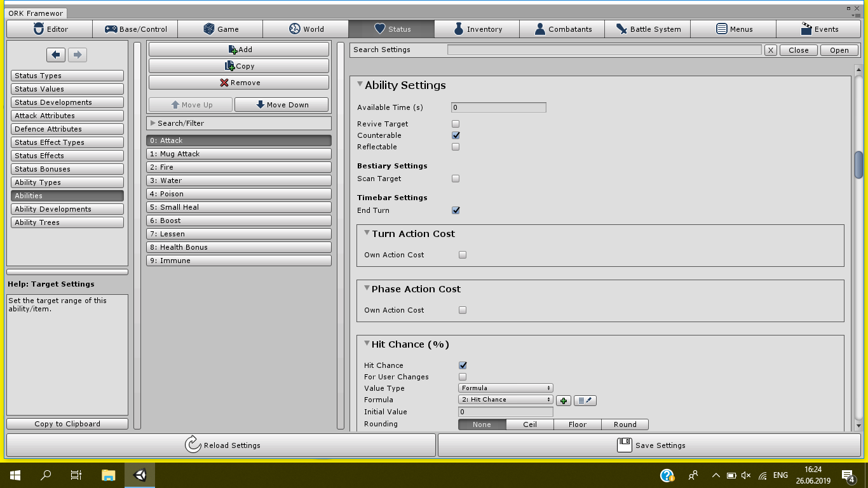Go to the Combatants tab
This screenshot has height=488, width=868.
562,29
